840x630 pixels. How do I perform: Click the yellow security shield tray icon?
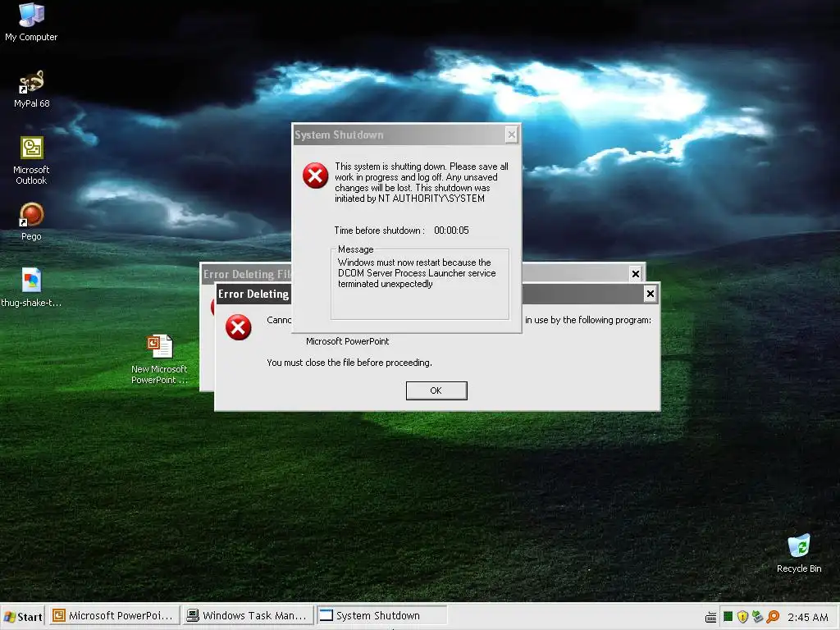742,617
